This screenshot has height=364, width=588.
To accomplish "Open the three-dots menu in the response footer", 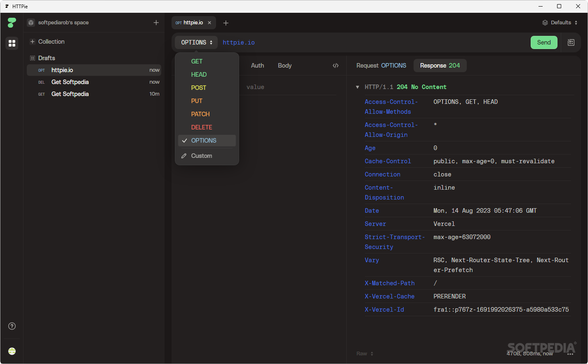I will tap(570, 354).
